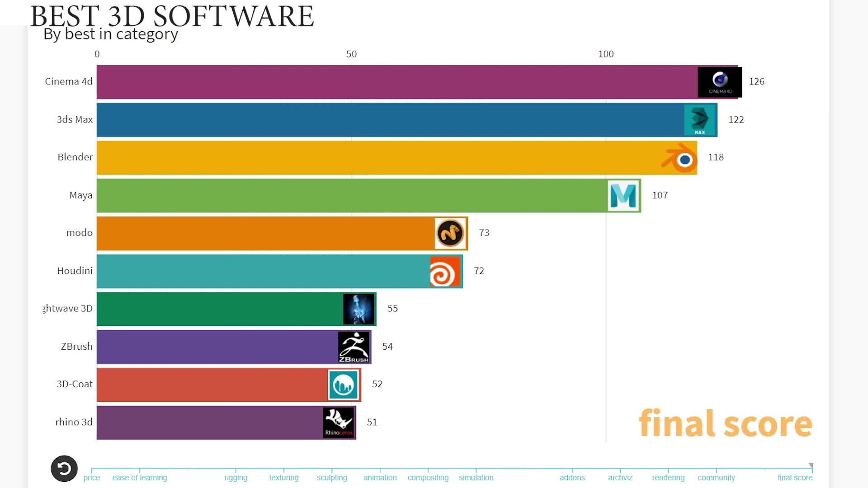
Task: Click the Maya logo icon
Action: (623, 196)
